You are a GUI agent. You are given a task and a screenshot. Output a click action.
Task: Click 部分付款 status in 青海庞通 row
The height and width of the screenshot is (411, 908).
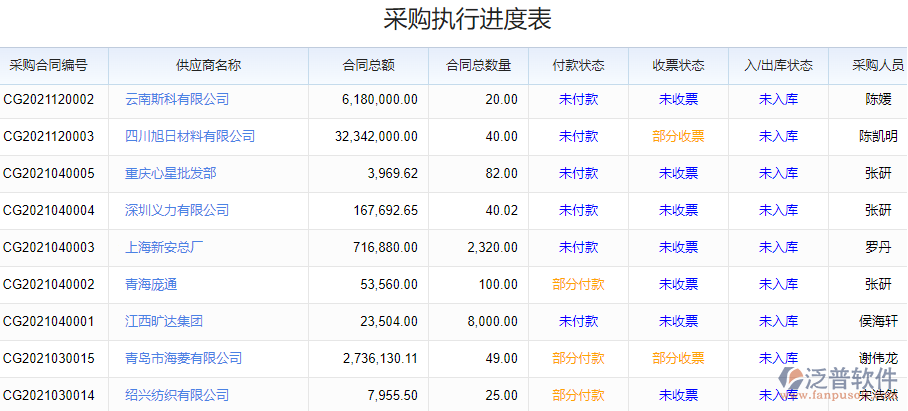tap(578, 284)
